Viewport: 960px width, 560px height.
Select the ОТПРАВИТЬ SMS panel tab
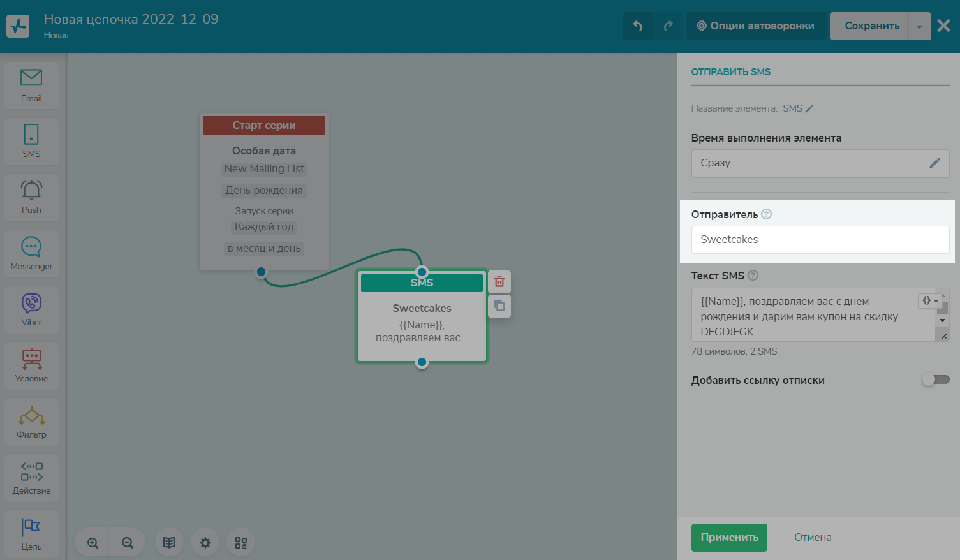(x=731, y=72)
